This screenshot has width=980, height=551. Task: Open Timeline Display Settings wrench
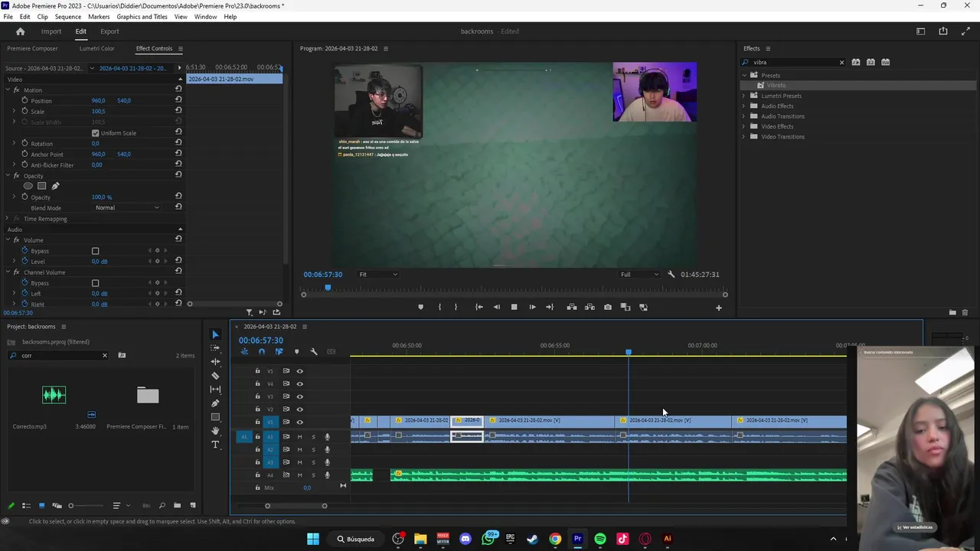pyautogui.click(x=314, y=351)
